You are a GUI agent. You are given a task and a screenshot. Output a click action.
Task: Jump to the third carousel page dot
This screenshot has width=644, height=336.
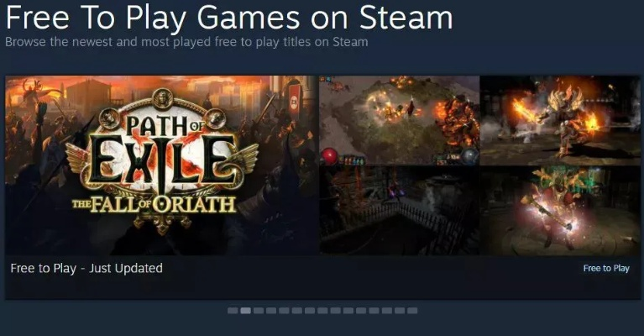pos(259,311)
